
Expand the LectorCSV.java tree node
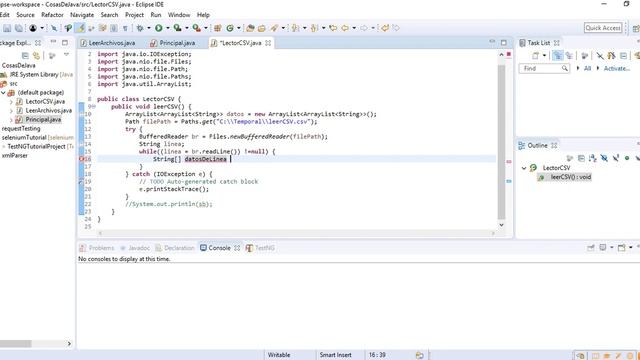11,102
